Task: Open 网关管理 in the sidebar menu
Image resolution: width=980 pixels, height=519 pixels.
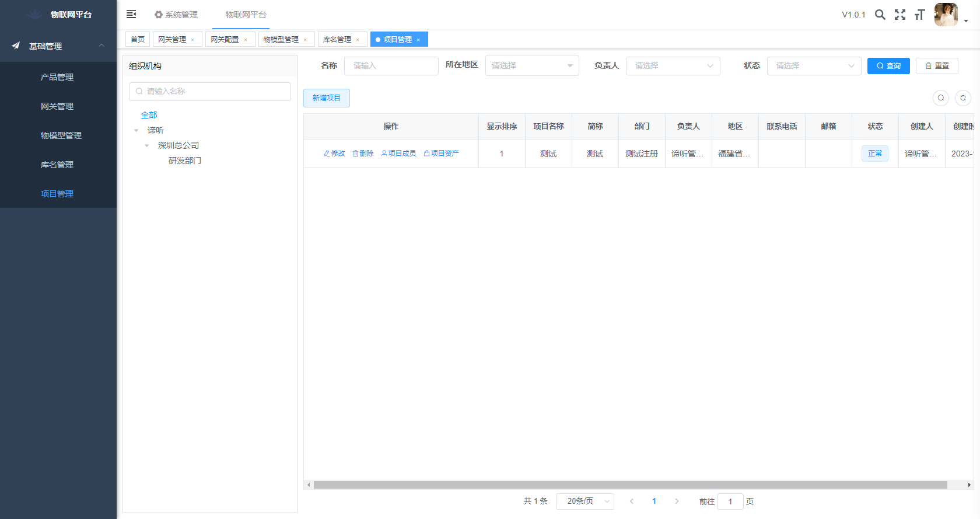Action: pyautogui.click(x=57, y=106)
